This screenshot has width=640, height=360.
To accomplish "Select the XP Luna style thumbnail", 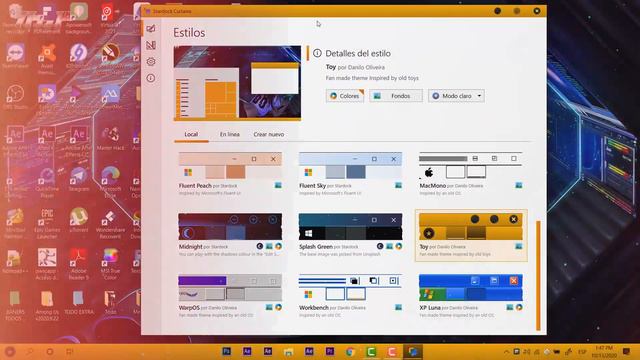I will point(471,288).
